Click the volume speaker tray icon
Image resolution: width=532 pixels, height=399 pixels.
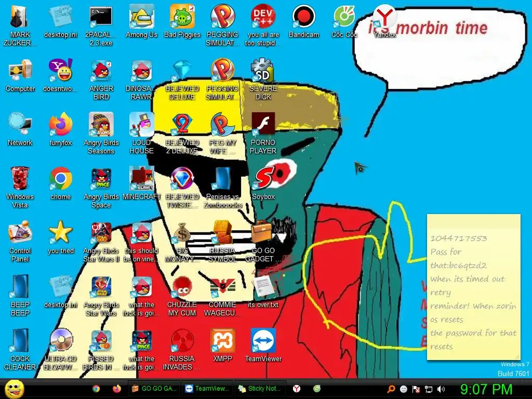click(441, 389)
